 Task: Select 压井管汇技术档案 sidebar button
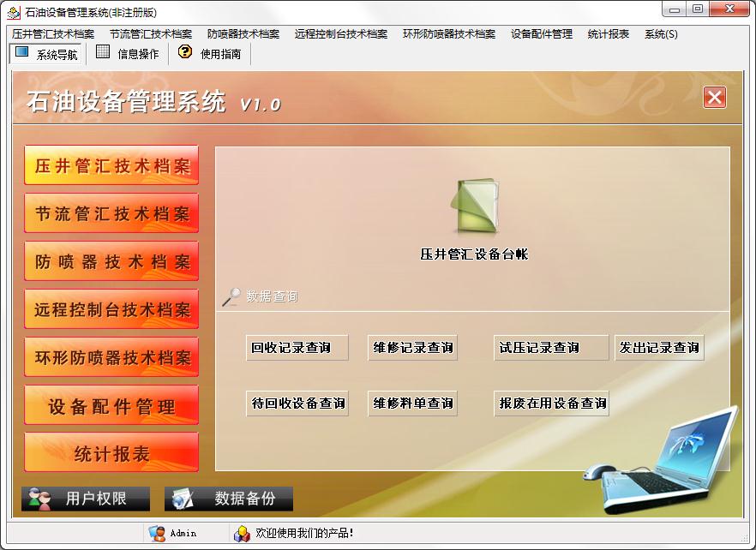tap(111, 165)
